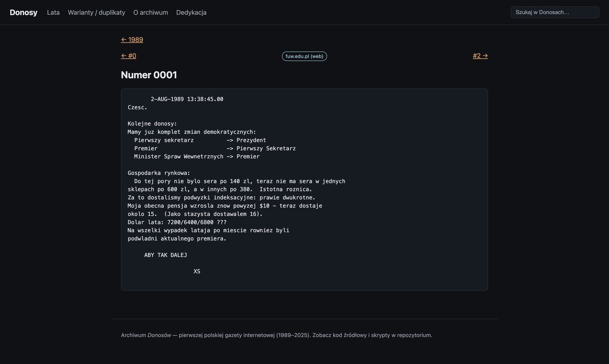Click the Dolar lata: 7200/6400/6800 line

pos(177,223)
